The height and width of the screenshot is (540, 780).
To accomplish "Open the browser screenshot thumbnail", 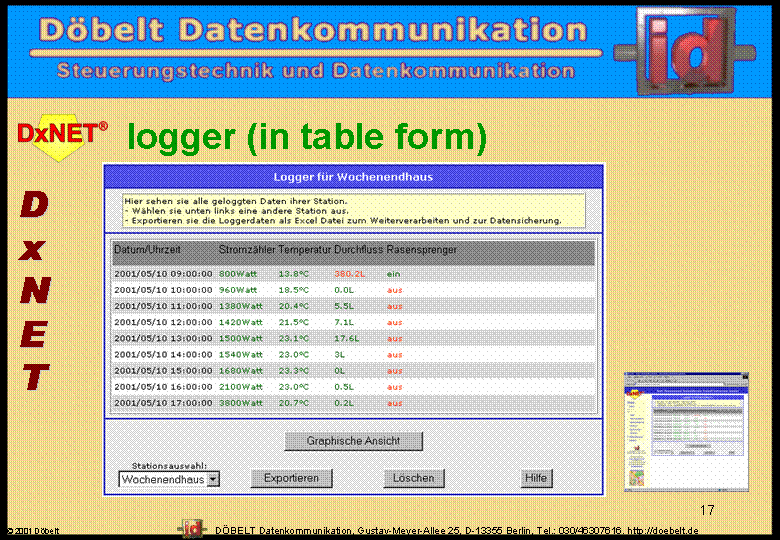I will tap(686, 432).
